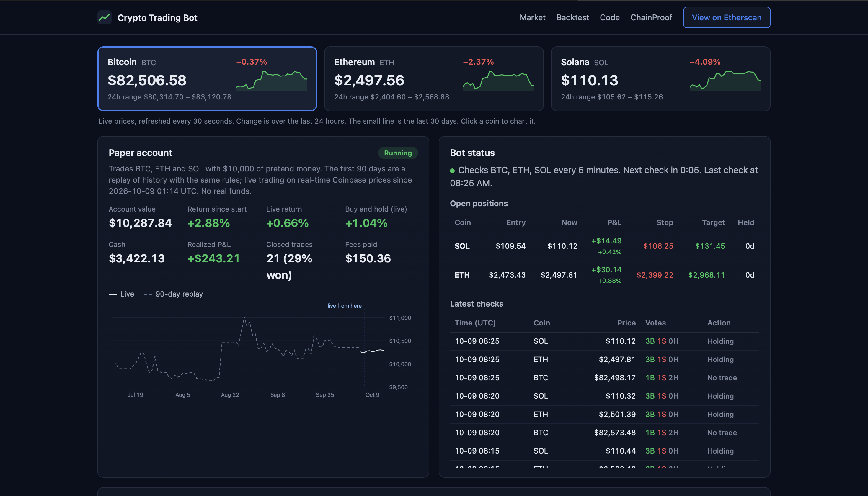Image resolution: width=868 pixels, height=496 pixels.
Task: Click the Ethereum change −2.37%
Action: (x=478, y=62)
